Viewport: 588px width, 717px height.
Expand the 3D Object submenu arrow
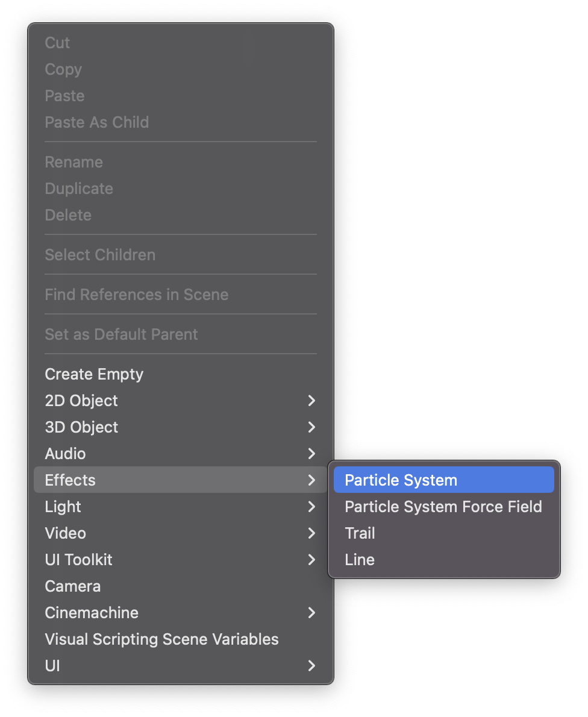[311, 427]
